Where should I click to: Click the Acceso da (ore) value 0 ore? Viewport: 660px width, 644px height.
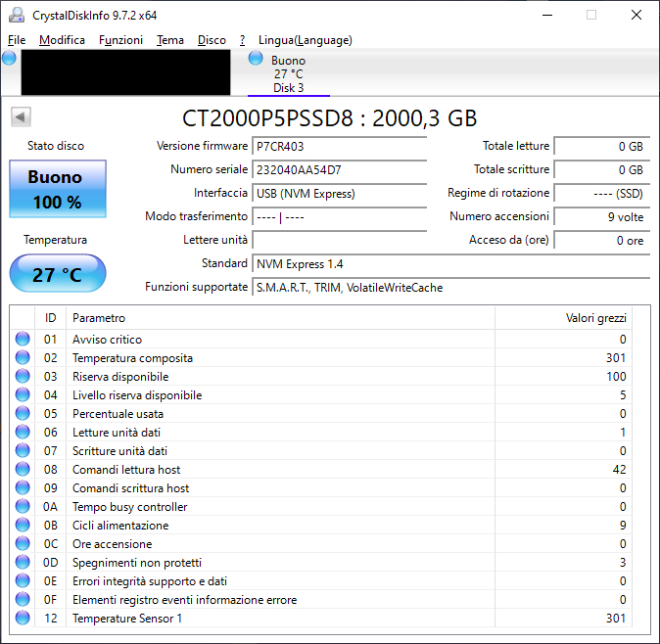(x=602, y=241)
